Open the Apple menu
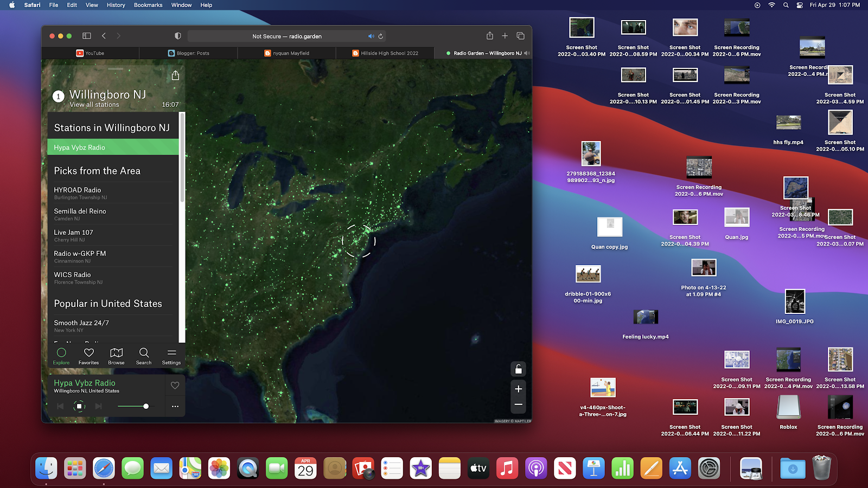This screenshot has width=868, height=488. (x=12, y=5)
